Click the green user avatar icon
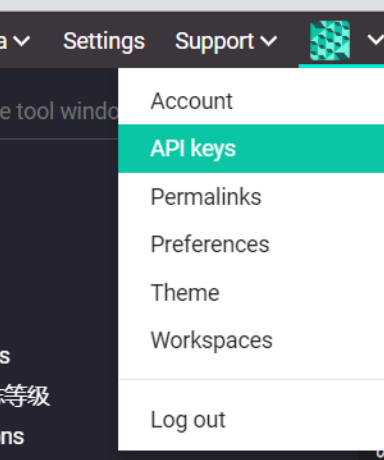This screenshot has width=384, height=460. [x=330, y=40]
